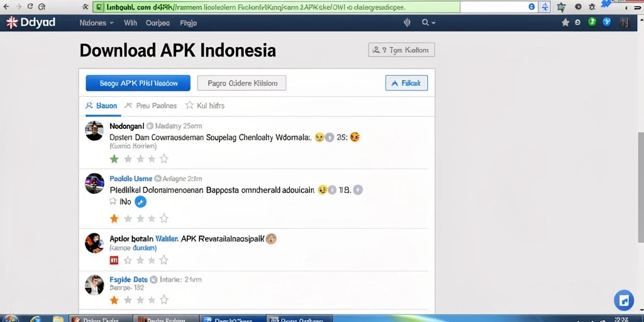Click the green first star under Nodonganl
Viewport: 644px width, 322px height.
click(114, 158)
